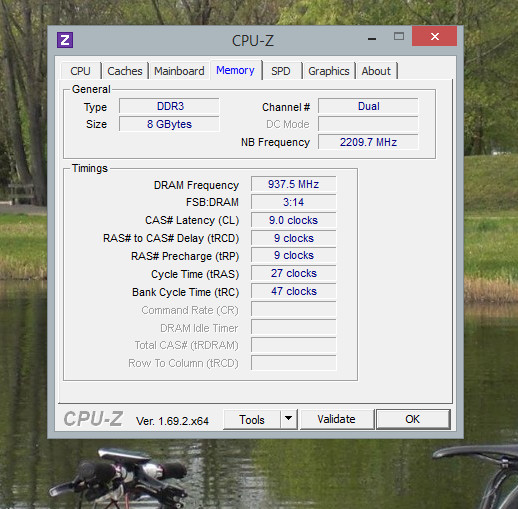Click the 937.5 MHz DRAM Frequency value
This screenshot has width=518, height=509.
click(x=294, y=184)
